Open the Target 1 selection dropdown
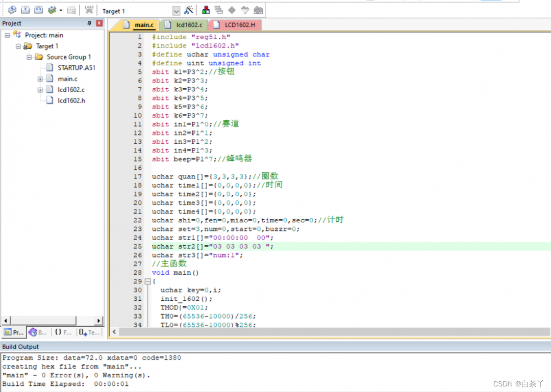The image size is (551, 392). pos(176,11)
